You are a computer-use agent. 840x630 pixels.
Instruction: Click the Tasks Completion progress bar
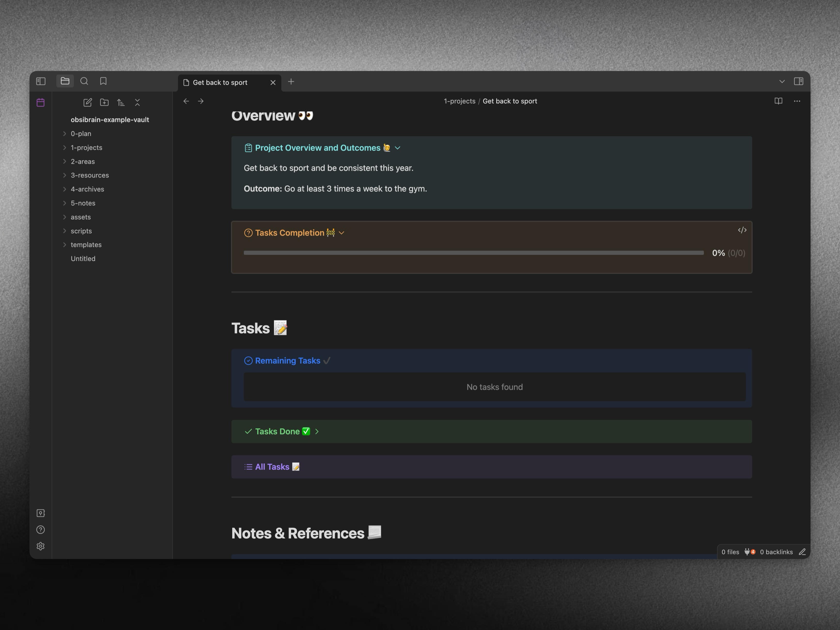click(x=473, y=253)
